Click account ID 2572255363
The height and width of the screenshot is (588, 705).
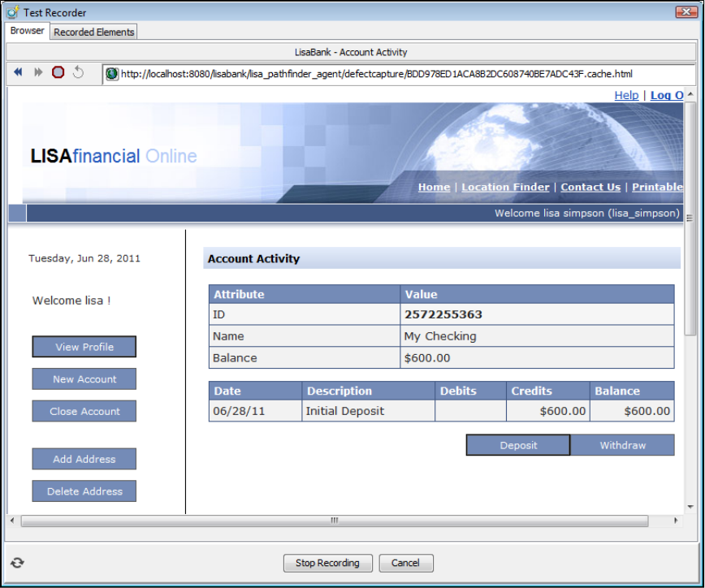[x=443, y=314]
